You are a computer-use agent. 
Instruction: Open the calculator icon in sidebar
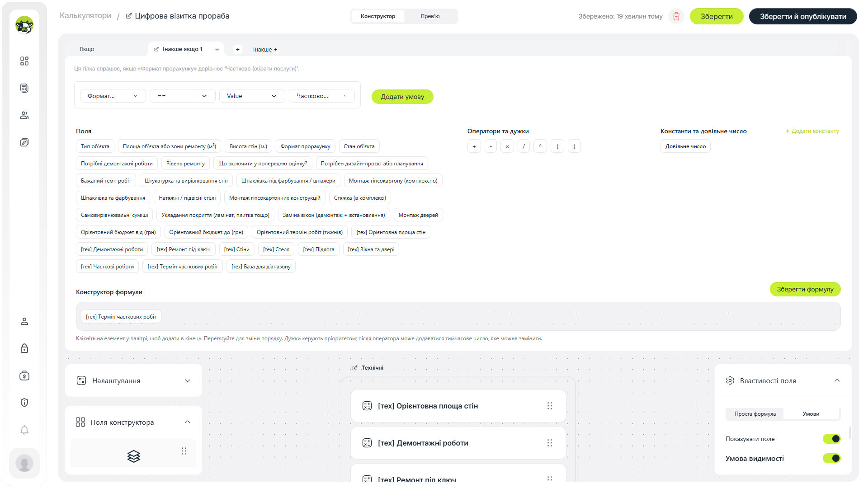click(24, 88)
